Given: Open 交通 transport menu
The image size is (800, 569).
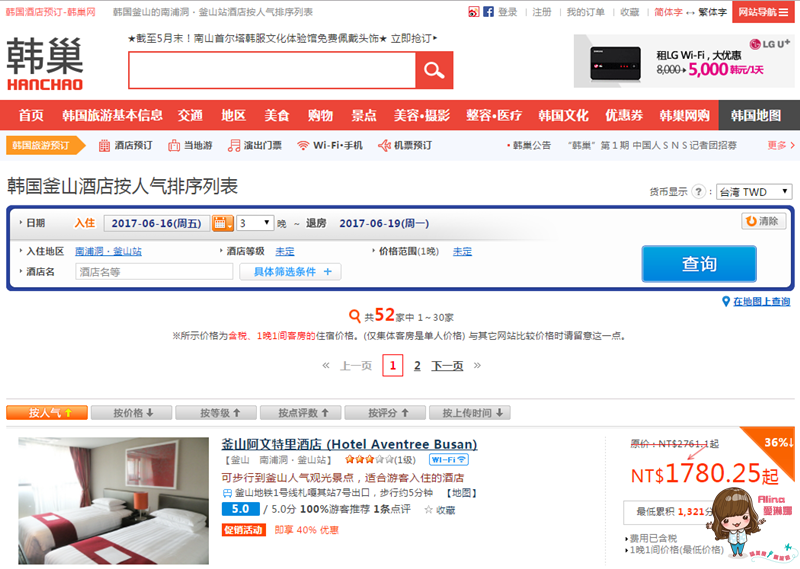Looking at the screenshot, I should click(x=190, y=115).
